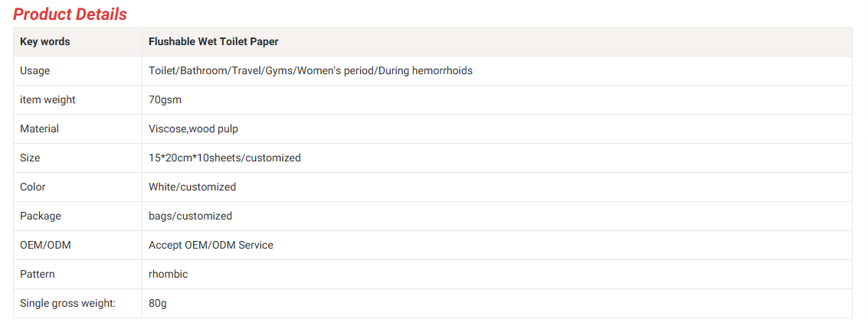Click the White/customized value

pyautogui.click(x=192, y=187)
